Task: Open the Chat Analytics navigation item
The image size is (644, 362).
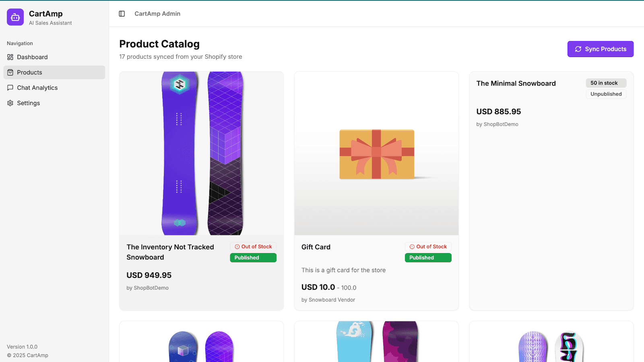Action: point(37,88)
